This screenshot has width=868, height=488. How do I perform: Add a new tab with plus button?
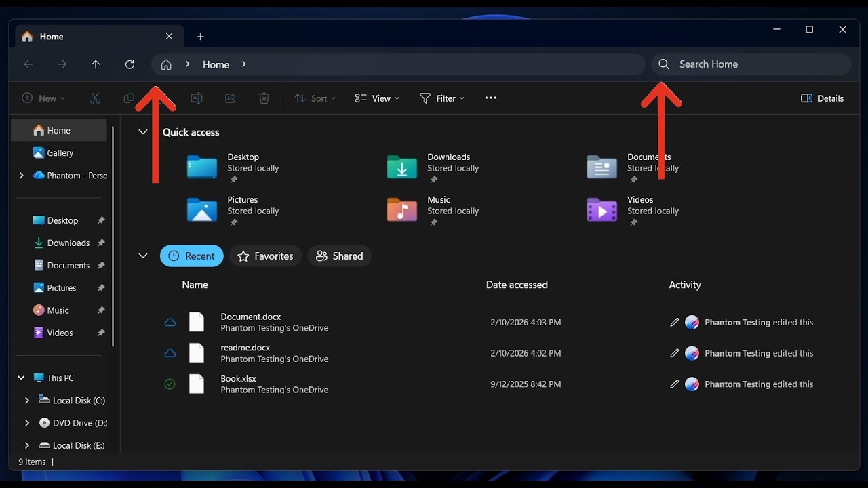[200, 37]
